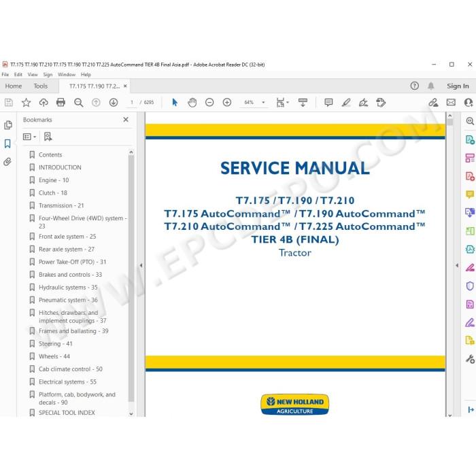Screen dimensions: 476x476
Task: Open the Fill & Sign tool icon at right
Action: 470,322
